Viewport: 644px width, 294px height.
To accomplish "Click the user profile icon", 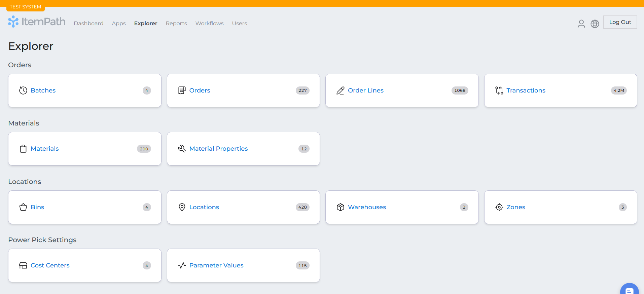I will (x=581, y=24).
